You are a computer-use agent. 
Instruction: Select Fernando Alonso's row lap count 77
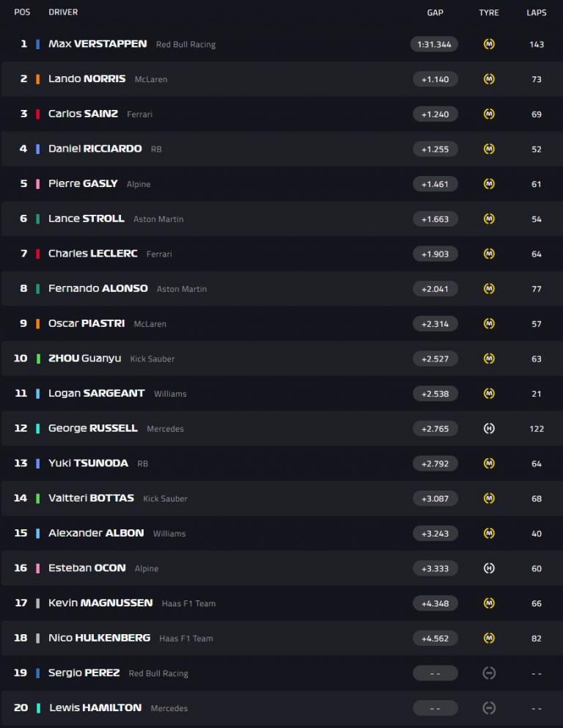537,289
